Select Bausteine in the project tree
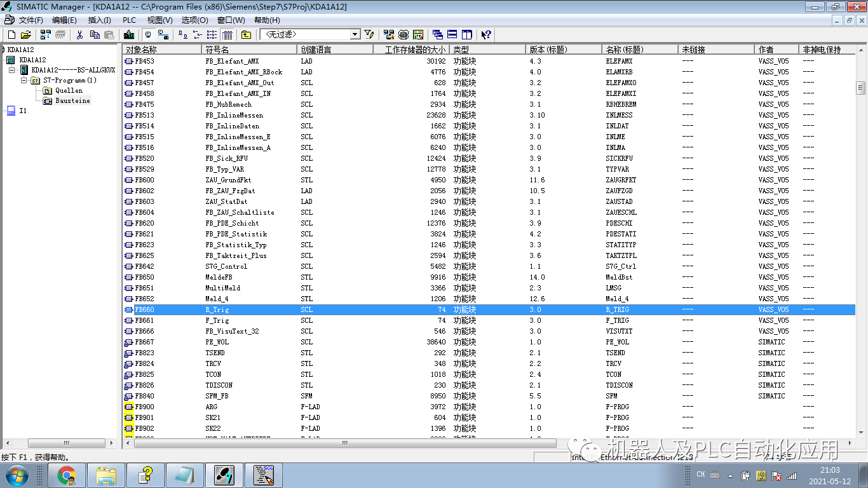Viewport: 868px width, 488px height. point(72,100)
